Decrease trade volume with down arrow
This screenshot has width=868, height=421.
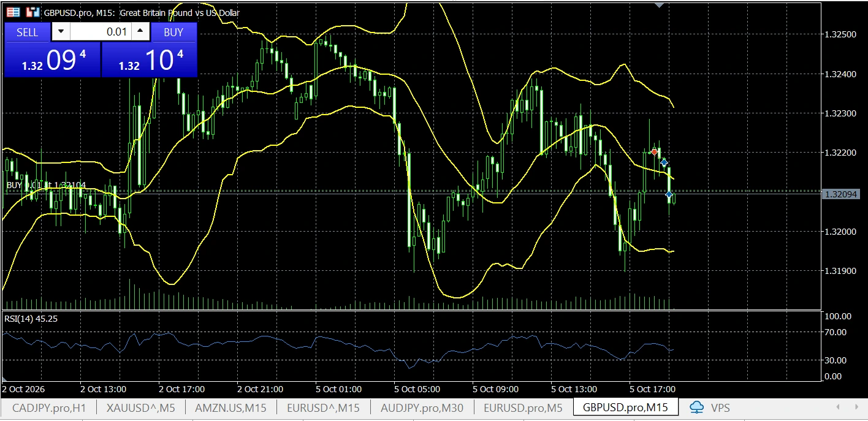(61, 32)
